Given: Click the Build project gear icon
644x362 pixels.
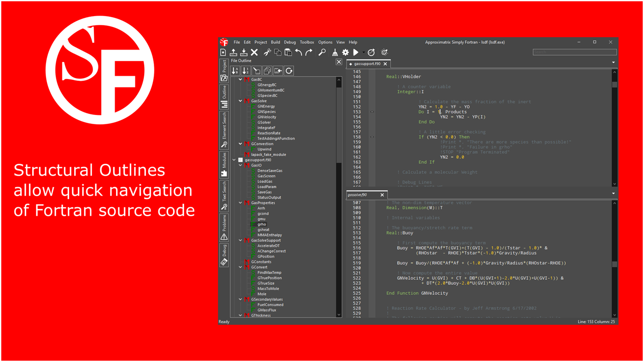Looking at the screenshot, I should pos(345,52).
